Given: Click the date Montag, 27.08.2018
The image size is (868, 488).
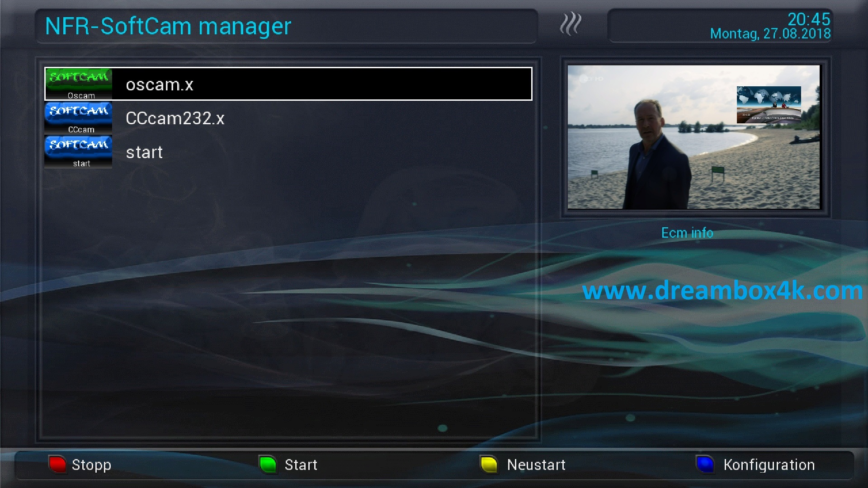Looking at the screenshot, I should point(770,34).
